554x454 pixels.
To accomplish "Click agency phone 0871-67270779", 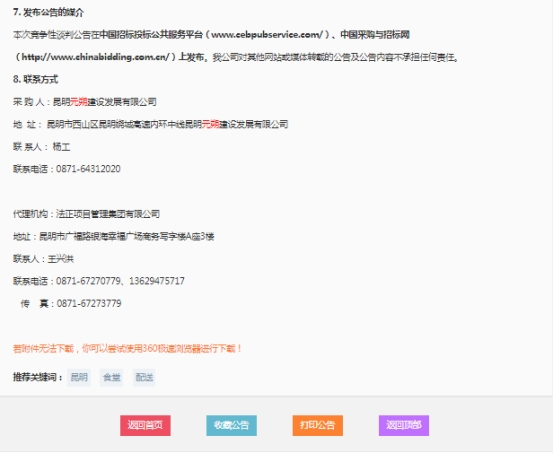I will pos(88,281).
